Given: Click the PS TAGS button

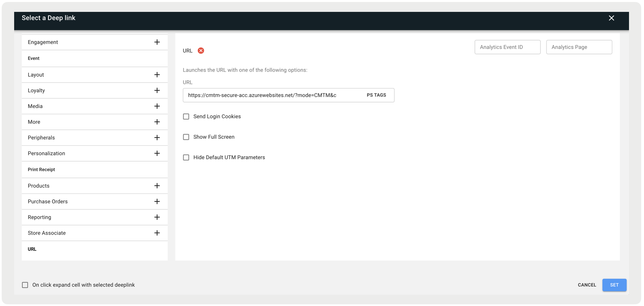Looking at the screenshot, I should click(376, 95).
